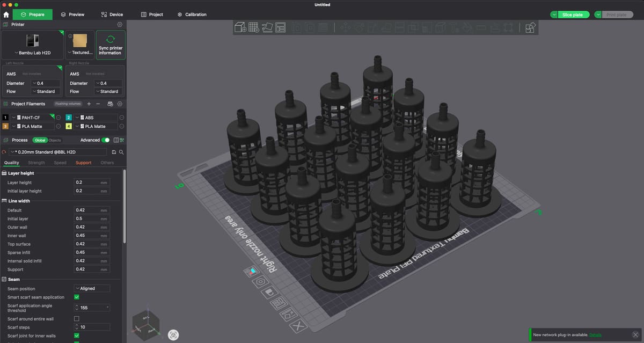644x343 pixels.
Task: Click the plate lock icon below filament icon
Action: click(270, 293)
